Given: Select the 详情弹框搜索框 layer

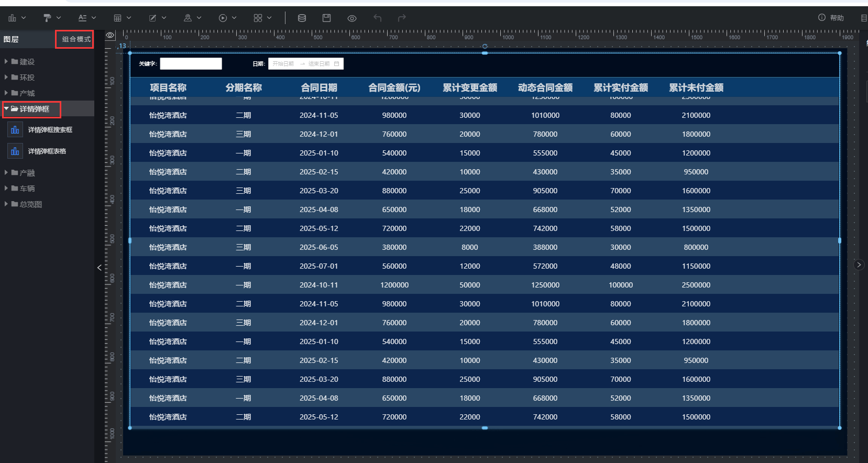Looking at the screenshot, I should pyautogui.click(x=50, y=130).
